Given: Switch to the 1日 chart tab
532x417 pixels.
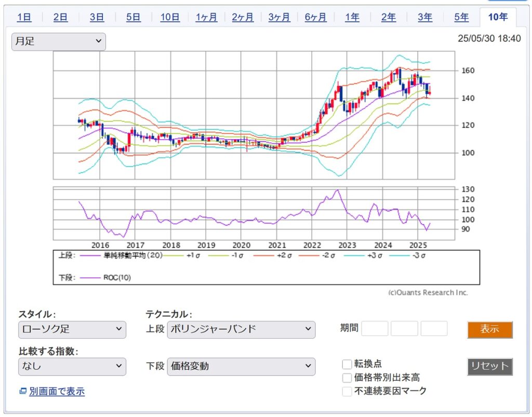Looking at the screenshot, I should coord(24,17).
